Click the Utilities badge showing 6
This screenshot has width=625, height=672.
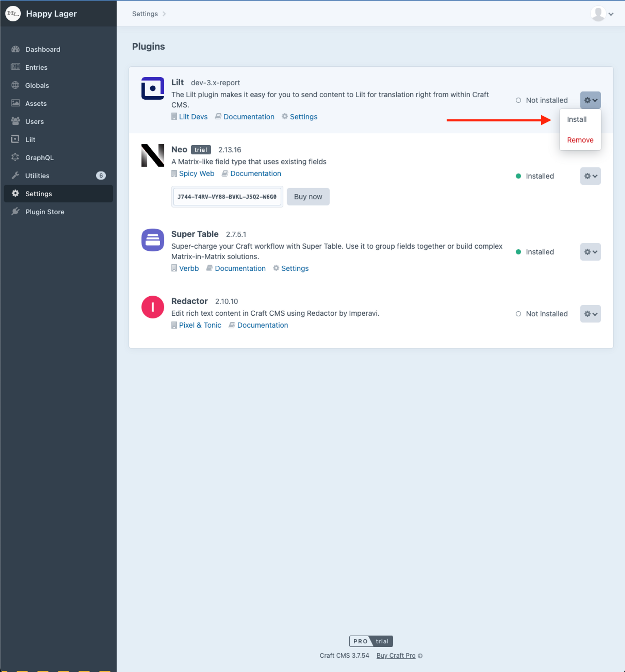pos(101,175)
